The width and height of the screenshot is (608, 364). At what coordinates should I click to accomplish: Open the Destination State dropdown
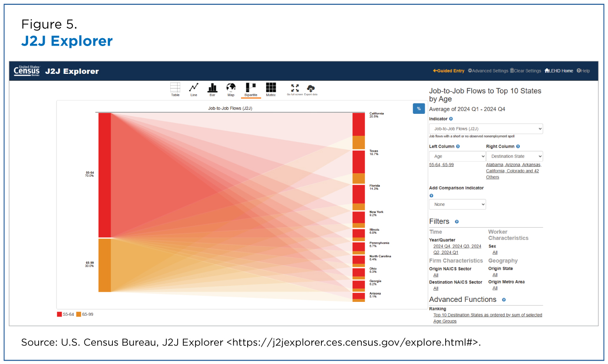point(515,156)
